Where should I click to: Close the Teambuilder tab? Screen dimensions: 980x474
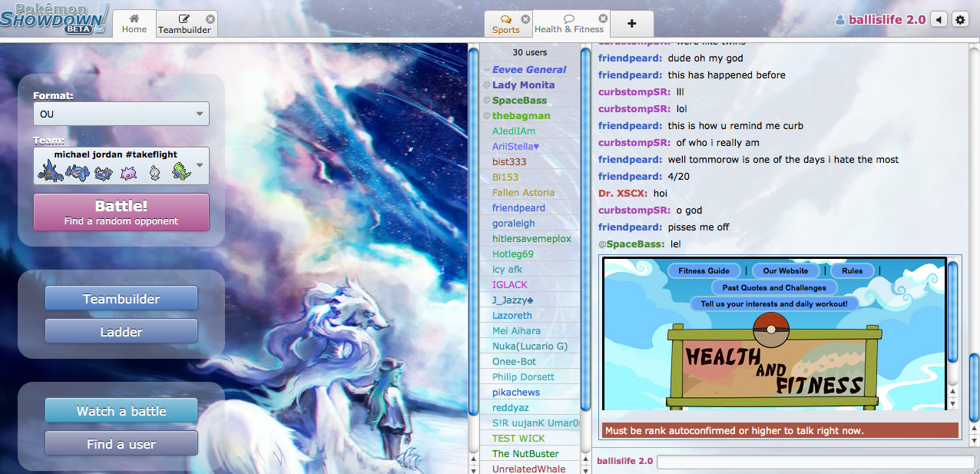(x=210, y=18)
